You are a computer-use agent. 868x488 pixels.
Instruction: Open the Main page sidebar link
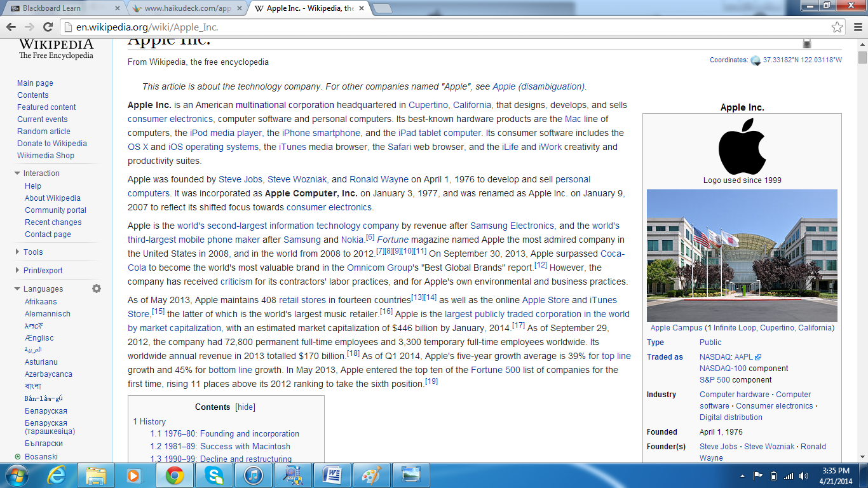35,83
